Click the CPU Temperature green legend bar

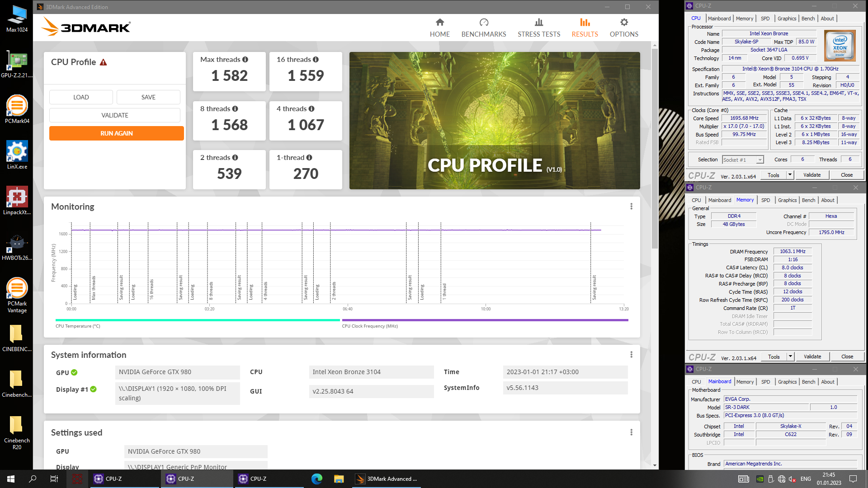pyautogui.click(x=198, y=320)
